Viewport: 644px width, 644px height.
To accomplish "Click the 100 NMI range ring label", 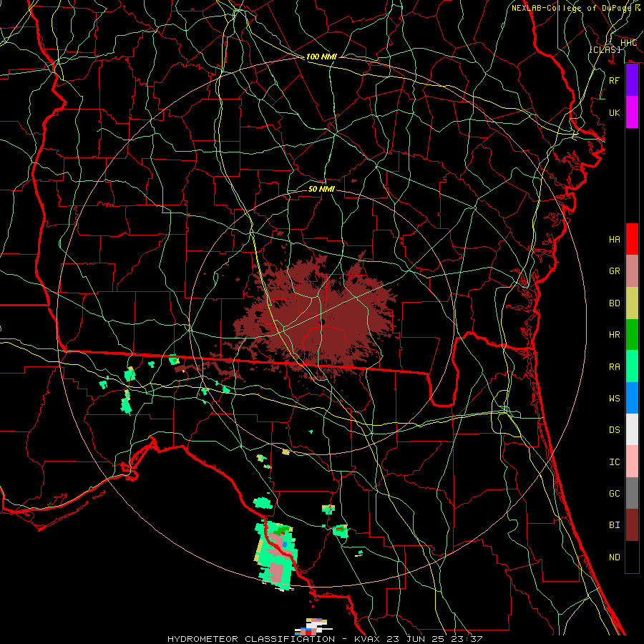I will 321,57.
